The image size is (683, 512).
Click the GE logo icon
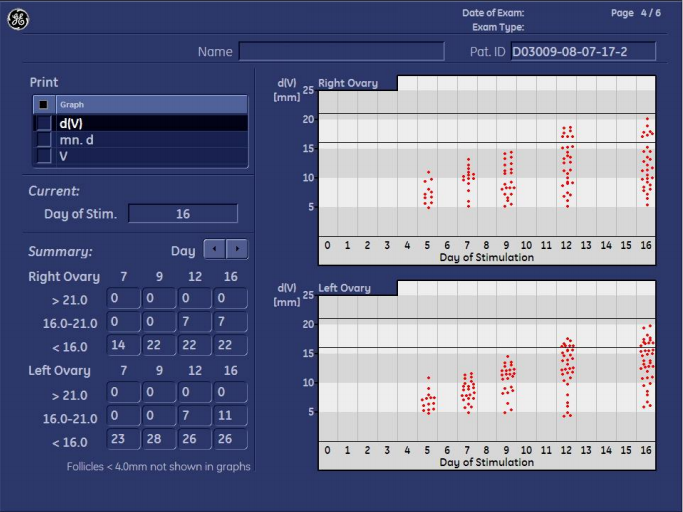click(x=18, y=20)
